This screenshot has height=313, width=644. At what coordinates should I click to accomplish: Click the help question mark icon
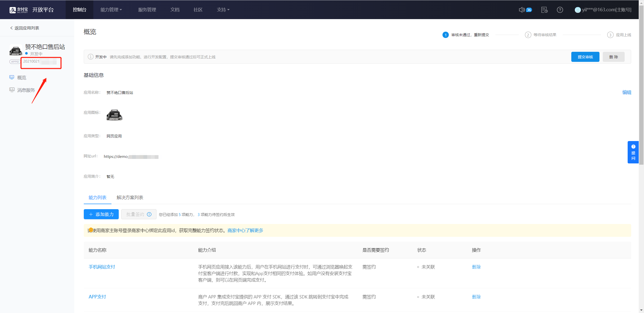(x=560, y=10)
